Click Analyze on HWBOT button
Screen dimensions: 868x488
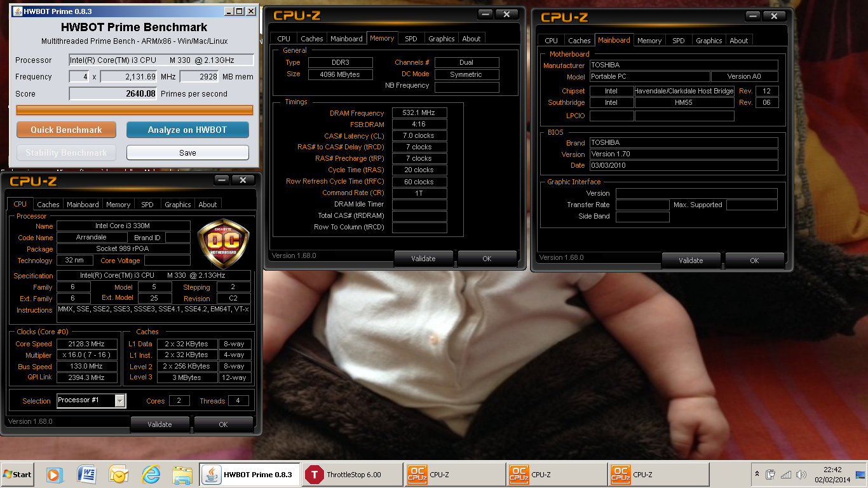pos(187,130)
